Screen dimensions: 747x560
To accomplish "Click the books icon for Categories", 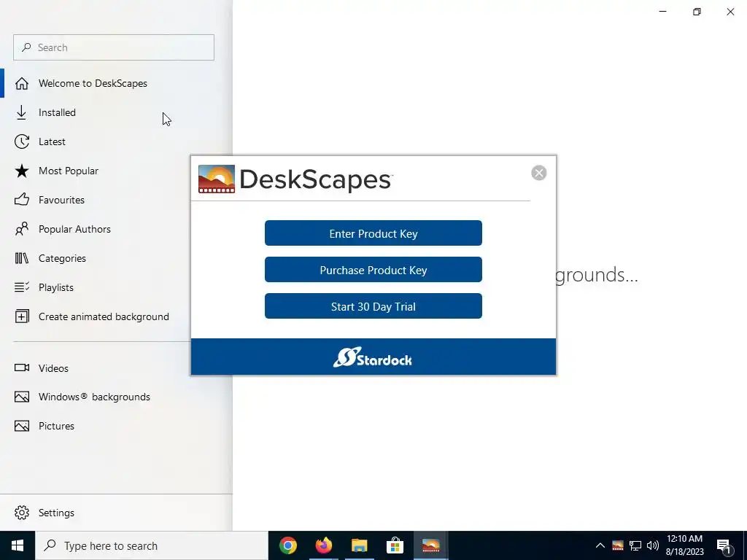I will (21, 258).
